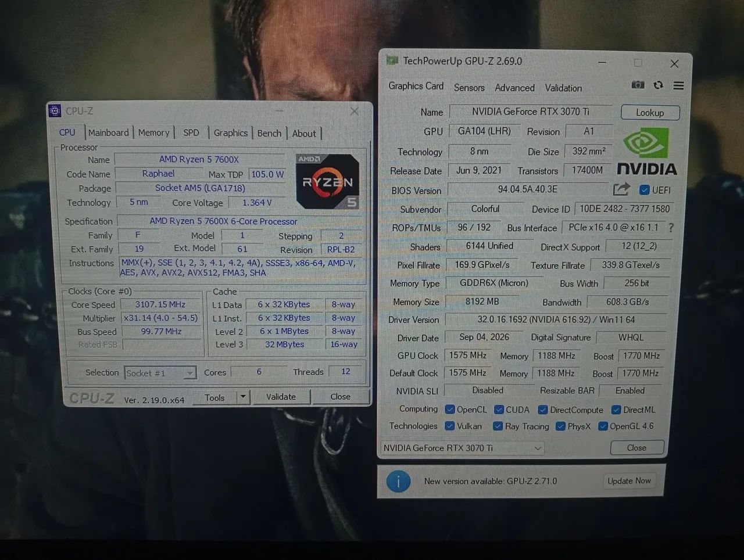Click the Package field Socket AM5 (LGA1718)
The width and height of the screenshot is (744, 560).
click(200, 188)
